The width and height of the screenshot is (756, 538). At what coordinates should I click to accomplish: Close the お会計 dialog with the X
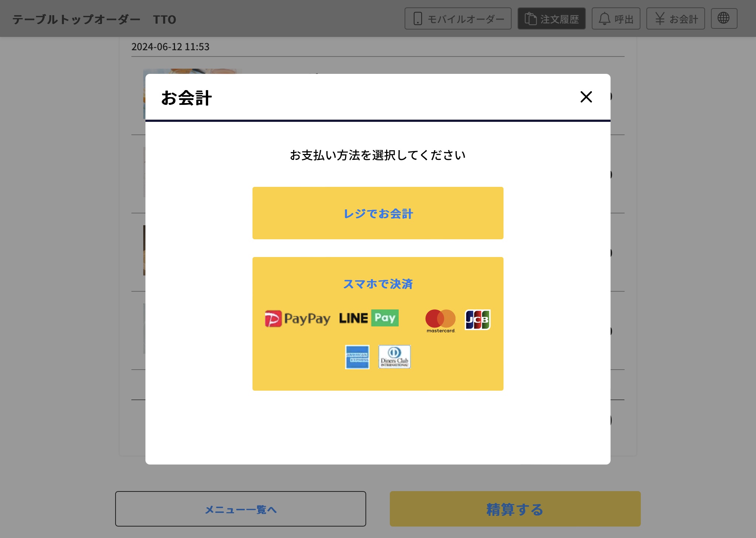pos(586,97)
